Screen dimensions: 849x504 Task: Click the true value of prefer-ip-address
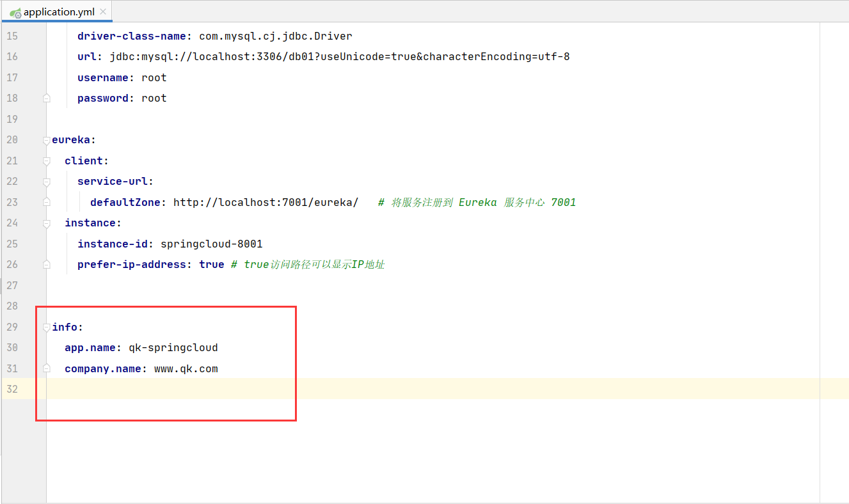pos(212,265)
